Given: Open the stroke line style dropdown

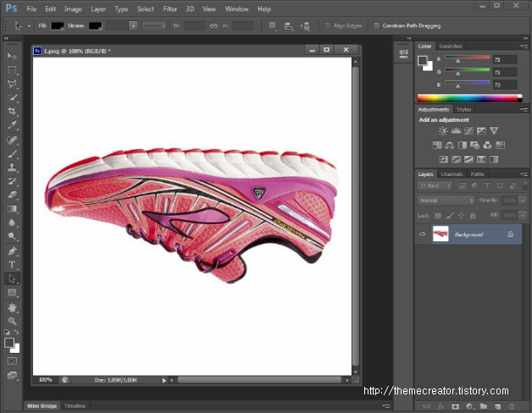Looking at the screenshot, I should tap(154, 25).
